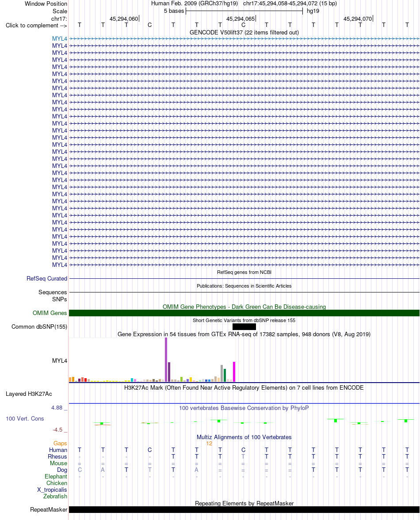
Task: Click the Sequences track label
Action: [53, 292]
